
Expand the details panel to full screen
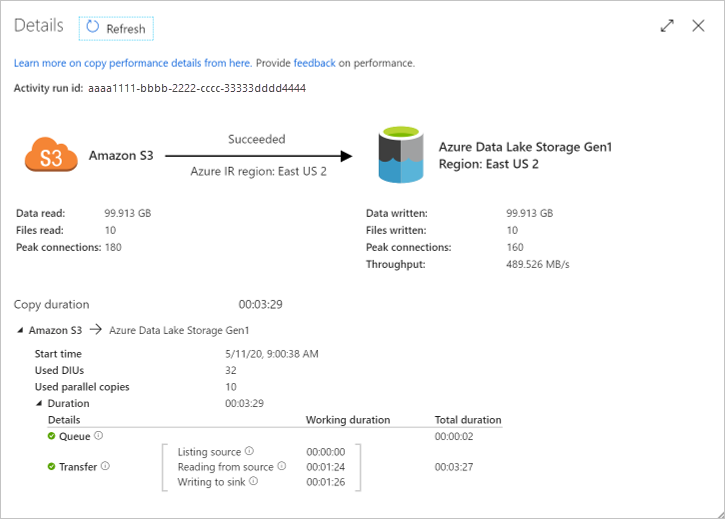point(667,25)
